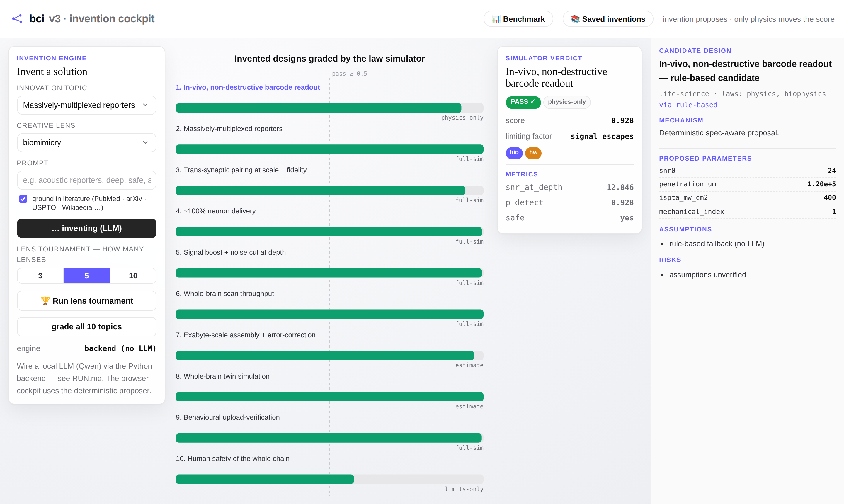Click p_detect metric row
The image size is (844, 504).
tap(569, 203)
